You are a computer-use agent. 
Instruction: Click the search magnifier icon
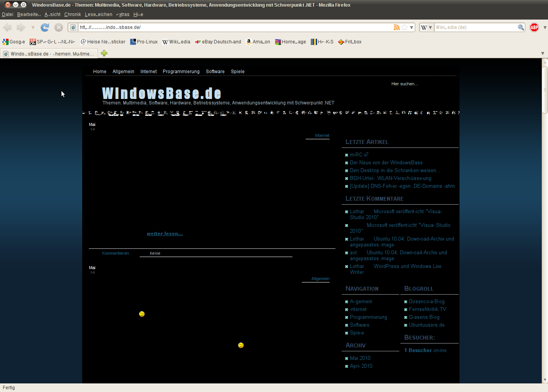point(521,27)
